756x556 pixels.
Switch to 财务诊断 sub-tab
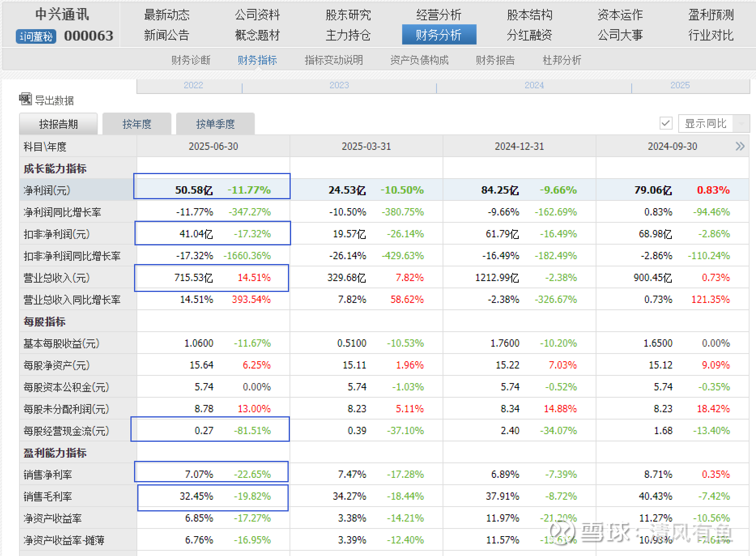pyautogui.click(x=191, y=60)
